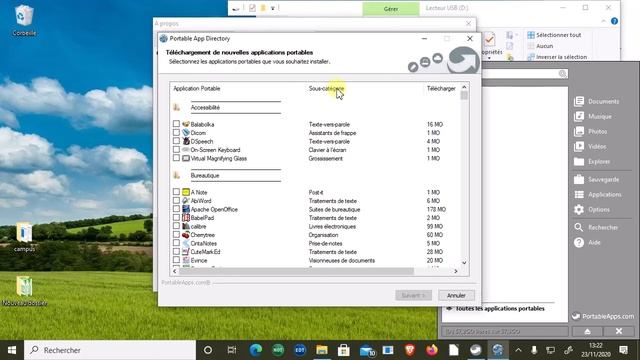Click the eject button in PortableApps menu

coord(587,331)
